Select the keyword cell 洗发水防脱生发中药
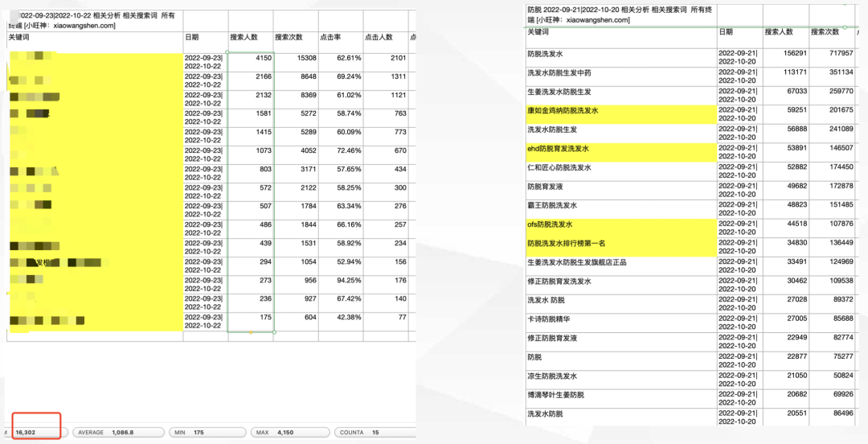 [x=621, y=76]
